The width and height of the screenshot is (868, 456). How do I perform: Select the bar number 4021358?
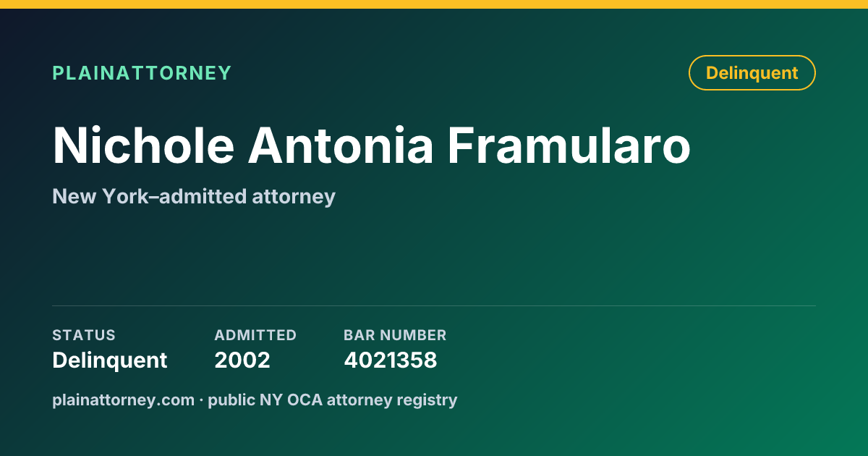[x=391, y=360]
